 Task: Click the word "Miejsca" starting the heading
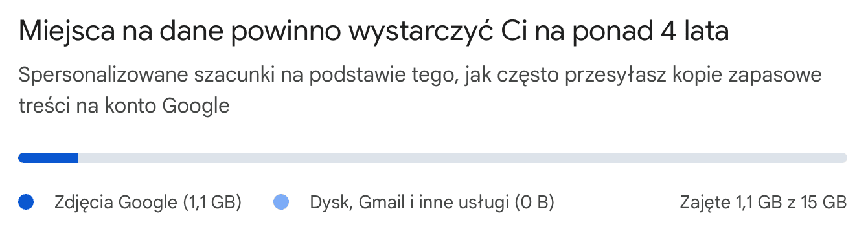point(62,32)
